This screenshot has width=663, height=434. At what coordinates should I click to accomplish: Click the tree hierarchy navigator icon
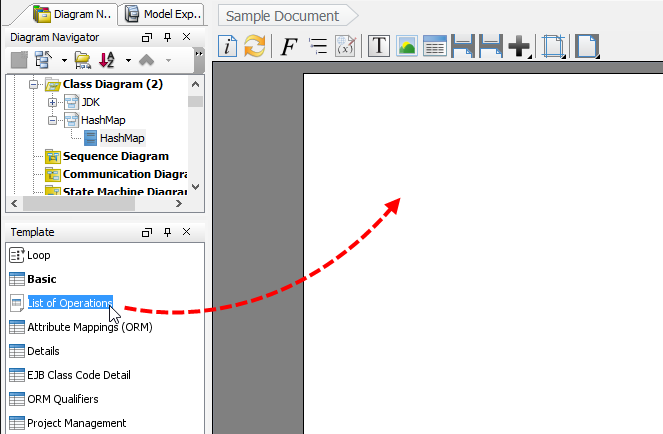(43, 60)
